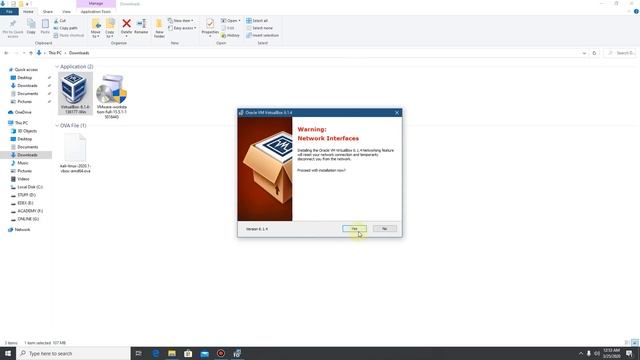Click the Windows Start button
This screenshot has height=360, width=640.
[x=8, y=353]
